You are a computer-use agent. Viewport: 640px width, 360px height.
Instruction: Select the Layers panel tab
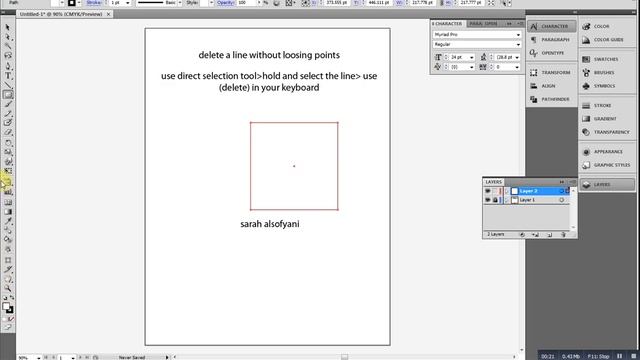[493, 182]
